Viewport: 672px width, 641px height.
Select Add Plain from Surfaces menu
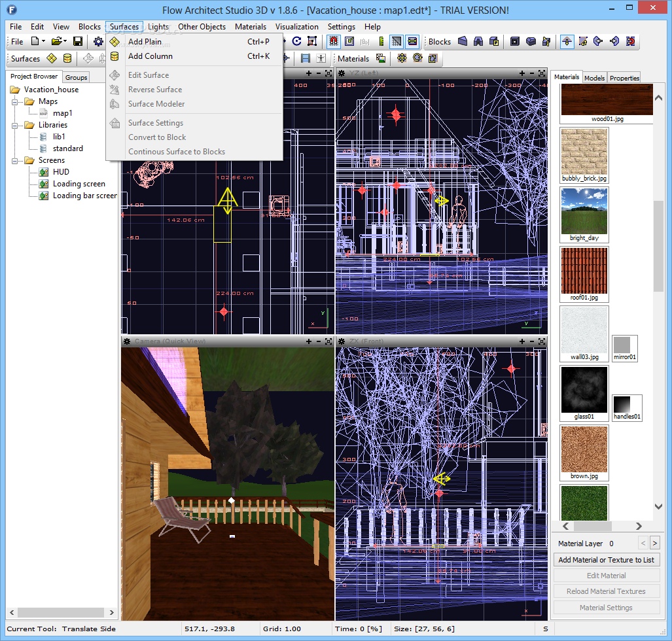pos(196,42)
